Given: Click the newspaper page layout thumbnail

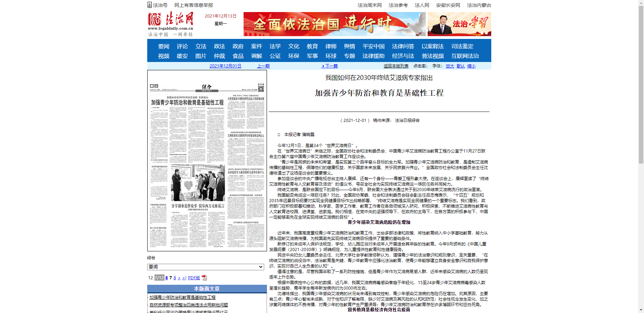Looking at the screenshot, I should click(x=207, y=161).
